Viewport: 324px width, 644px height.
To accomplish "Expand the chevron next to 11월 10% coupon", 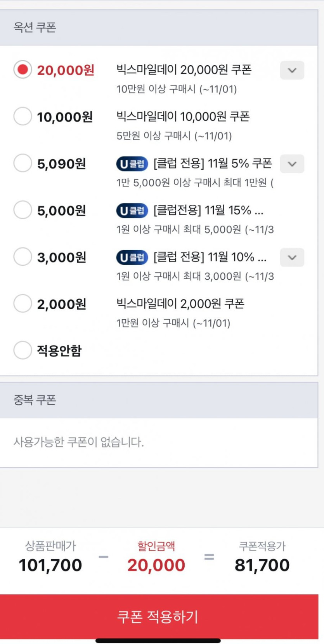I will click(292, 257).
